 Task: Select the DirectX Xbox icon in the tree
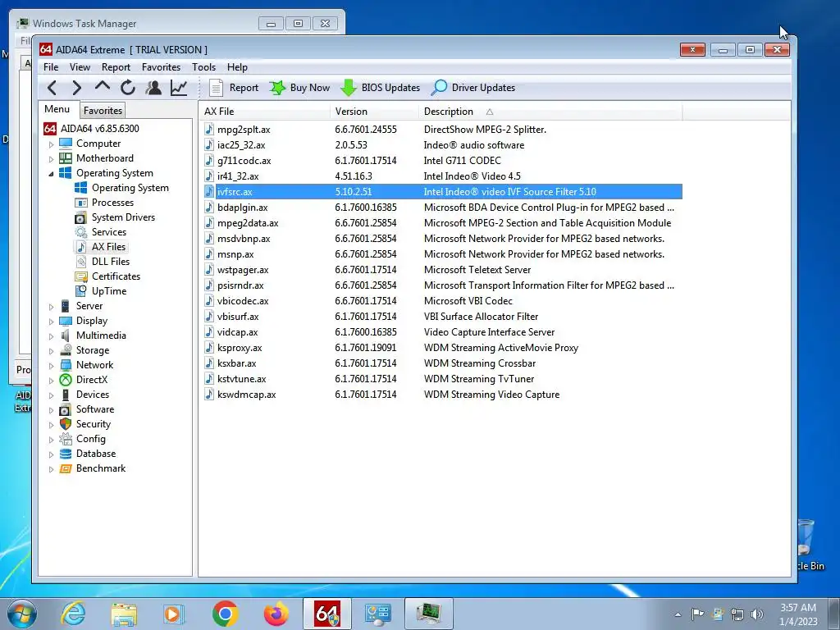(x=66, y=380)
